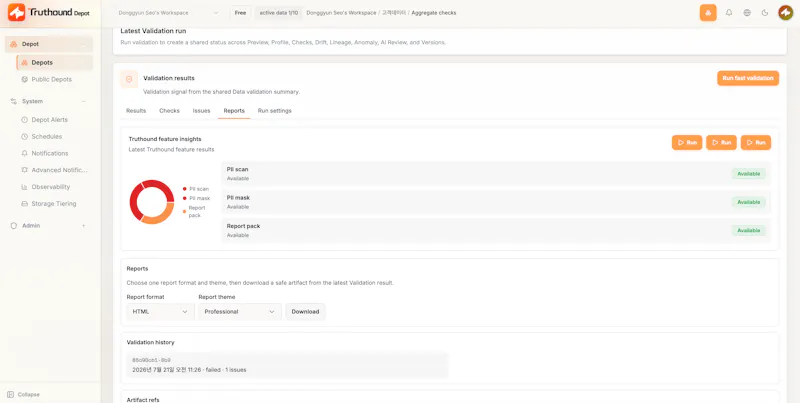Click the Available badge for PII mask
800x403 pixels.
pos(748,202)
